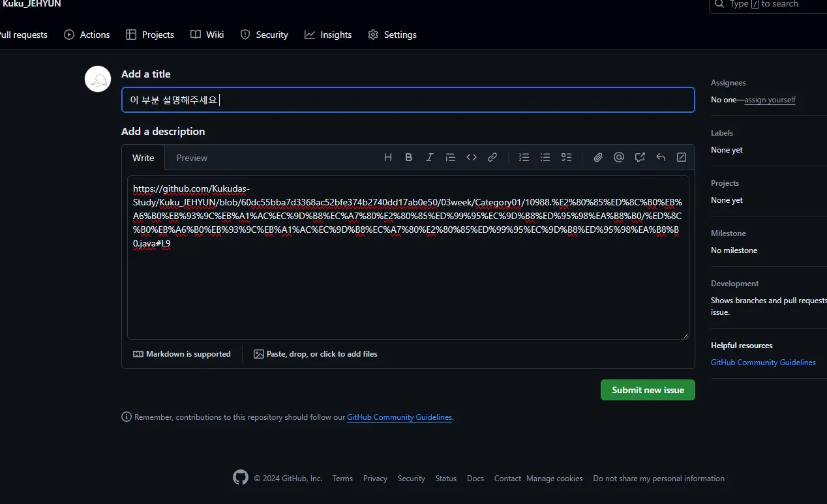Open the Development section
The height and width of the screenshot is (504, 827).
pos(735,284)
